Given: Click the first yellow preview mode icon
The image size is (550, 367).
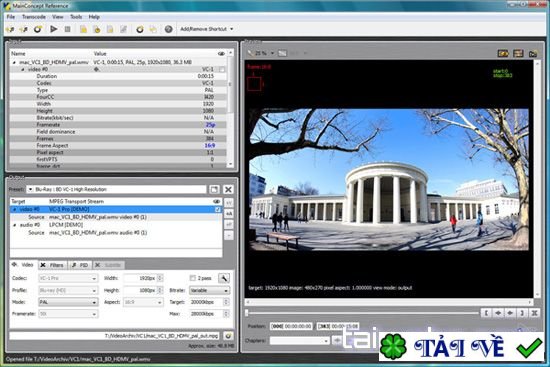Looking at the screenshot, I should pos(503,53).
